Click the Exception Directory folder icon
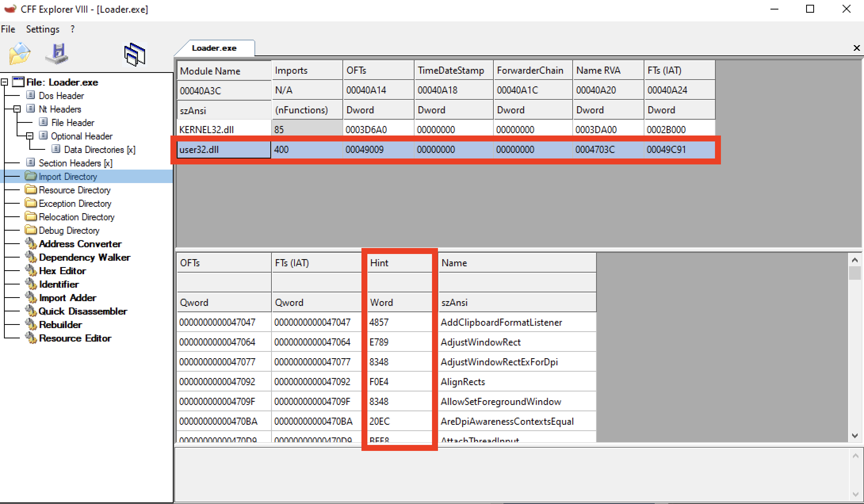864x504 pixels. [31, 203]
